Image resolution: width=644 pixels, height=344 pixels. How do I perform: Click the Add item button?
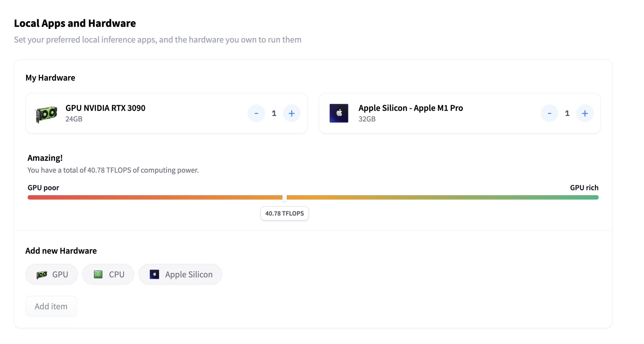coord(51,306)
